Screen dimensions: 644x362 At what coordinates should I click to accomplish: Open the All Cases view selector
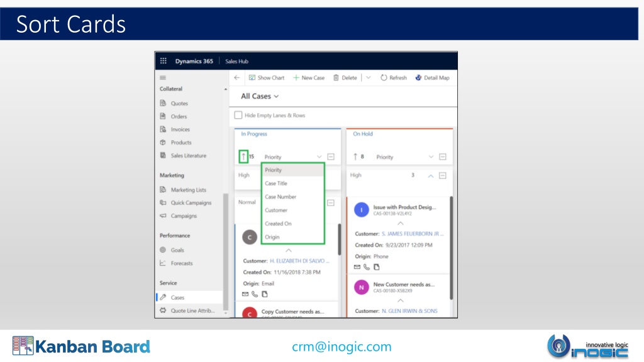point(260,96)
